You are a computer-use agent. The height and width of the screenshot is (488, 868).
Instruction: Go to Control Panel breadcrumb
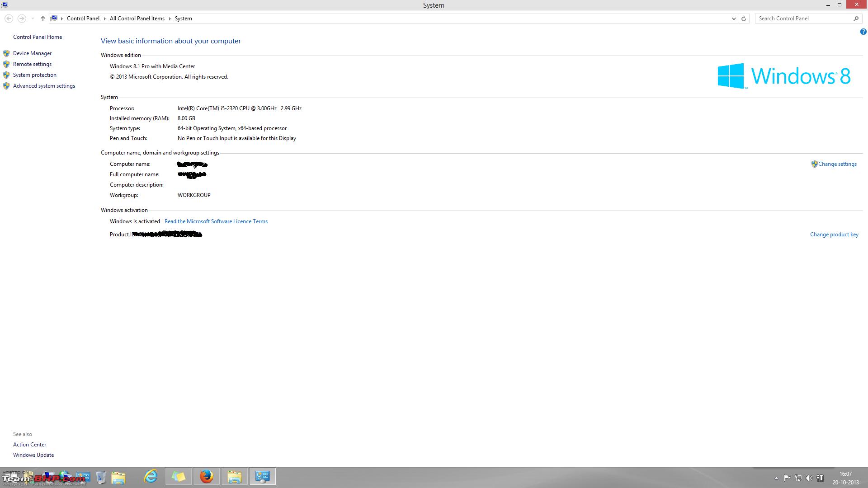[x=83, y=19]
